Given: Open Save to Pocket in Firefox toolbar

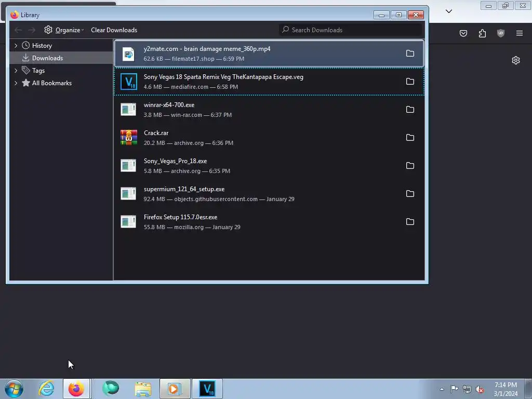Looking at the screenshot, I should point(463,33).
